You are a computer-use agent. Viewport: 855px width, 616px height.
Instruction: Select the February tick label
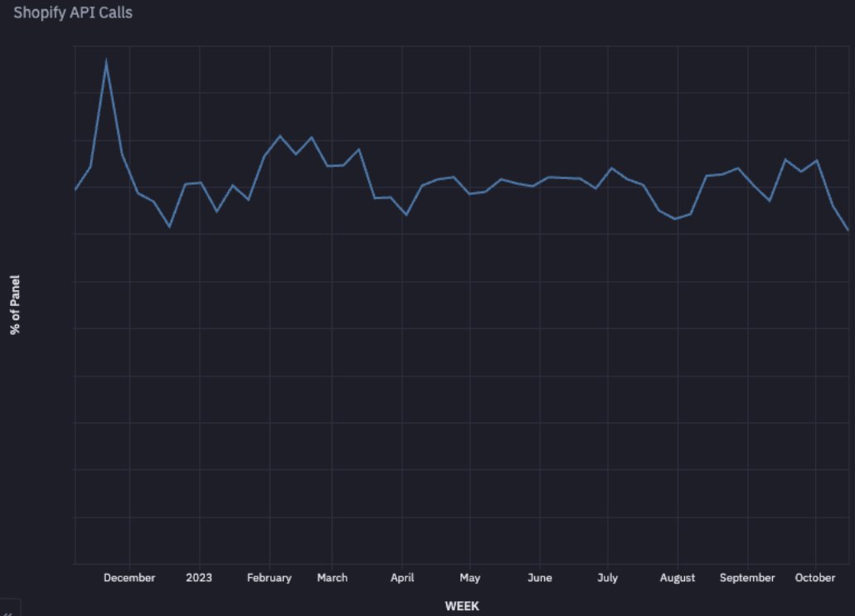269,578
